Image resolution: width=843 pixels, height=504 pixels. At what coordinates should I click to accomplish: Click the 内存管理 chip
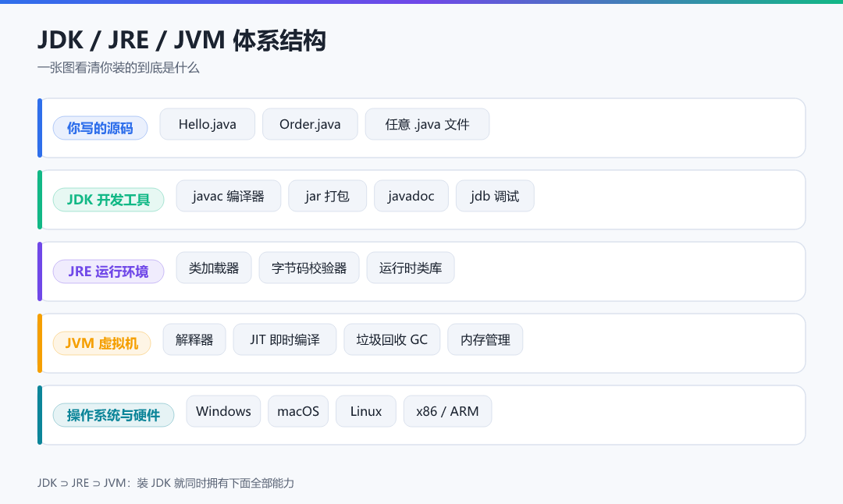pyautogui.click(x=486, y=339)
